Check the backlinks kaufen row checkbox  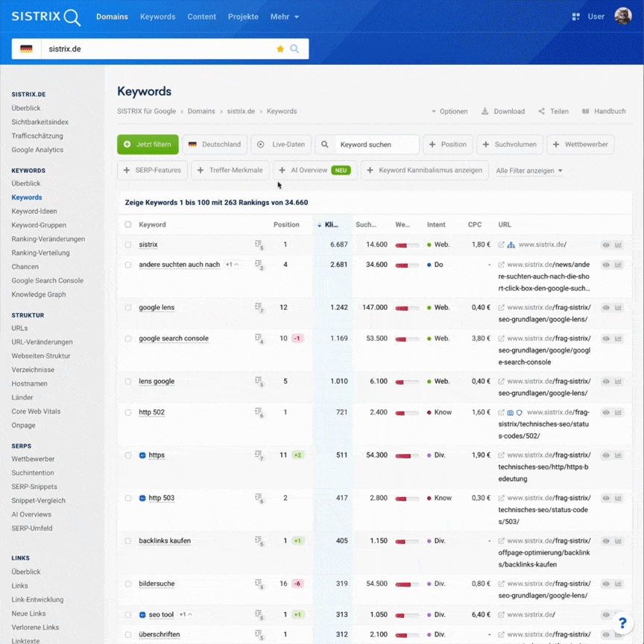(x=128, y=541)
